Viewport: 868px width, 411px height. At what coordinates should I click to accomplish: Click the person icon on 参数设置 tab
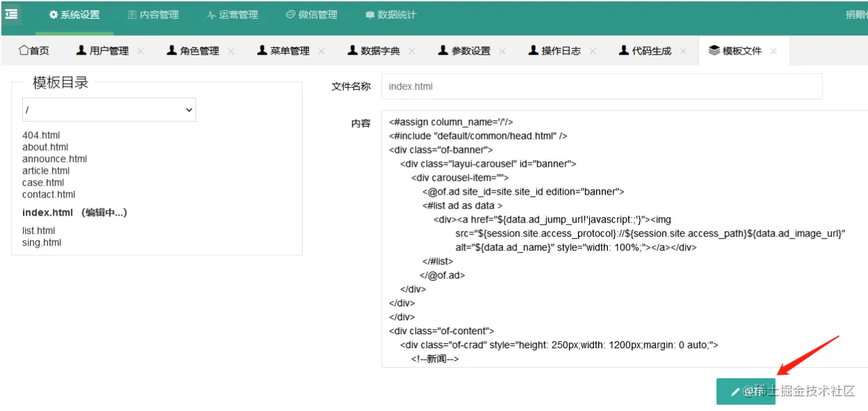tap(443, 50)
